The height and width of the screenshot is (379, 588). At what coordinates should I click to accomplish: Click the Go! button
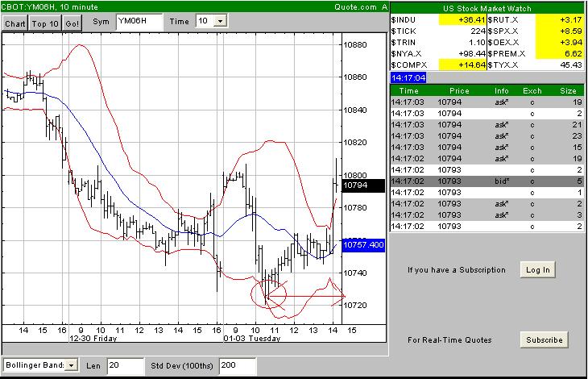click(x=72, y=23)
